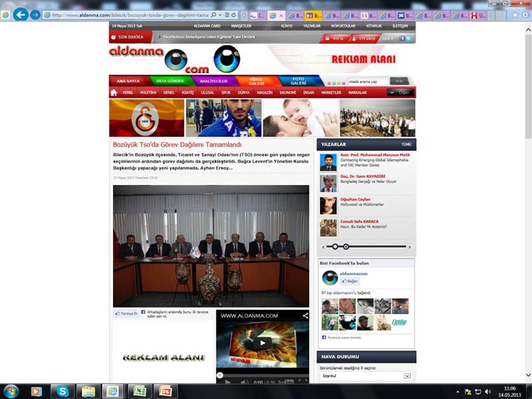532x399 pixels.
Task: Open Oğuzhan Ceylan's column Hollywood ve Müslümanlar
Action: [x=362, y=205]
